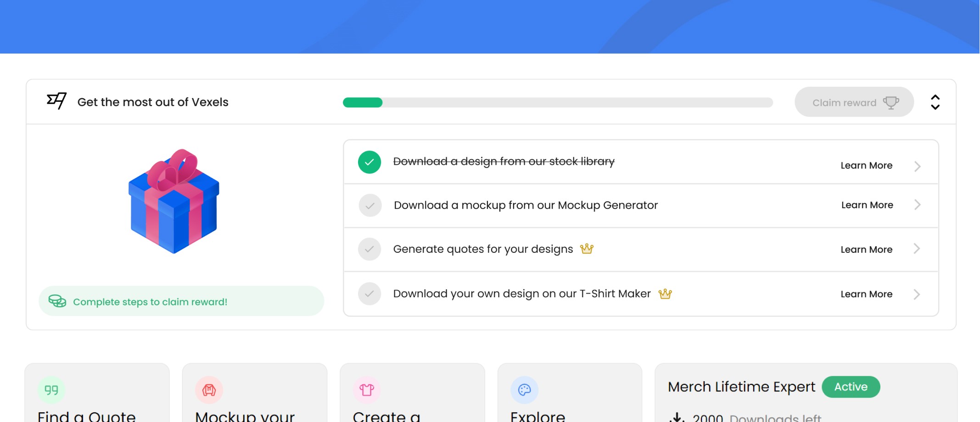Click Learn More for T-Shirt Maker step

pos(867,294)
